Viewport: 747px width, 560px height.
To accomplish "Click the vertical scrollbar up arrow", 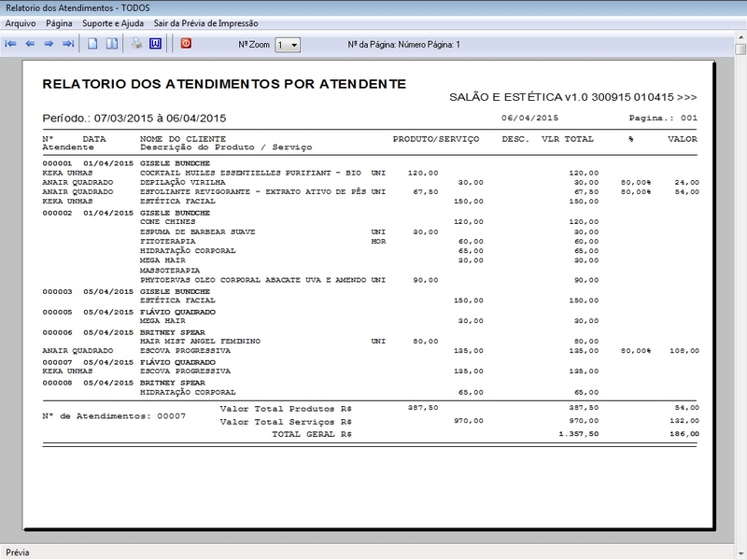I will 740,49.
